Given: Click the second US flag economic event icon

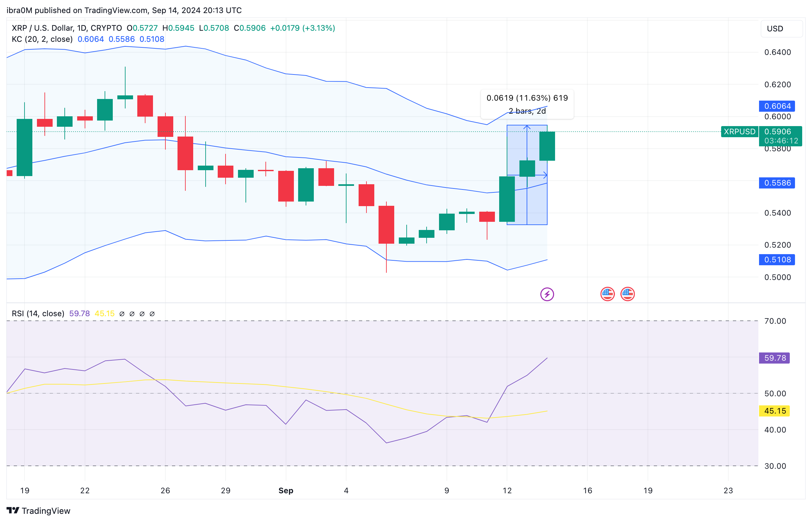Looking at the screenshot, I should (627, 294).
